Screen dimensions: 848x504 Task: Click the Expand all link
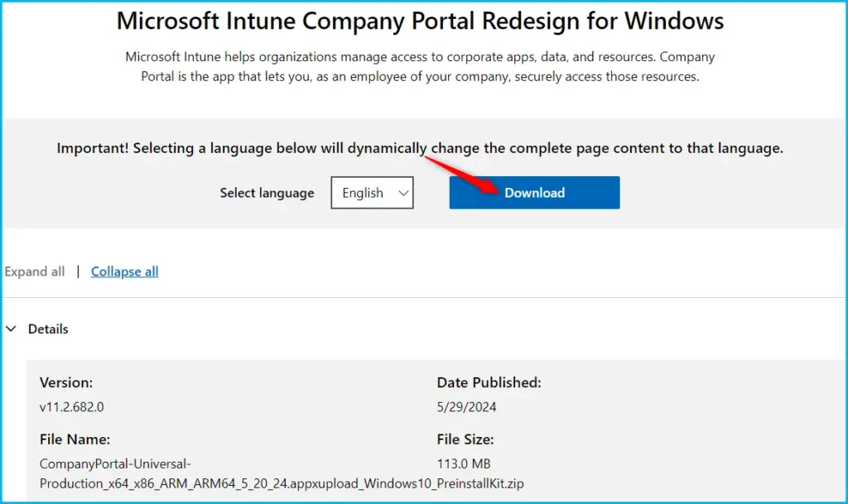35,271
